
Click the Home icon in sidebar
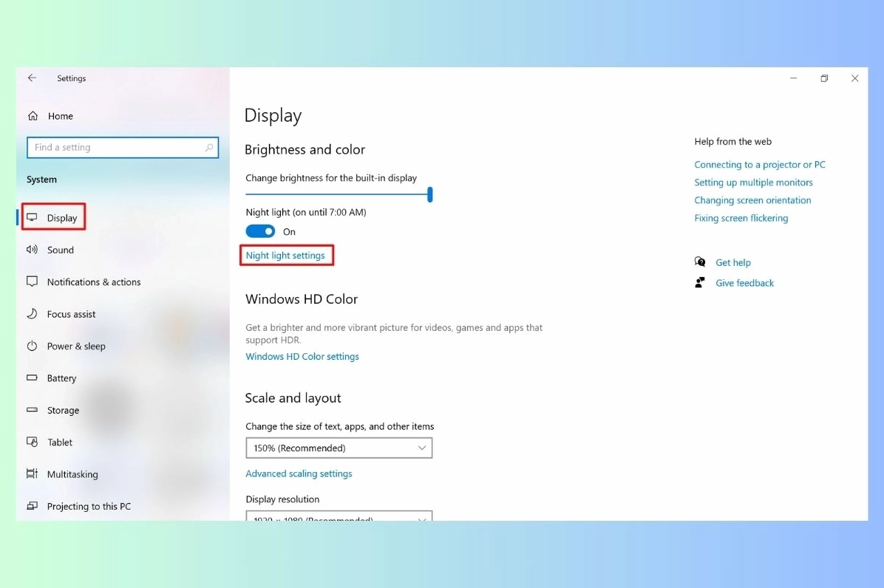pos(33,116)
